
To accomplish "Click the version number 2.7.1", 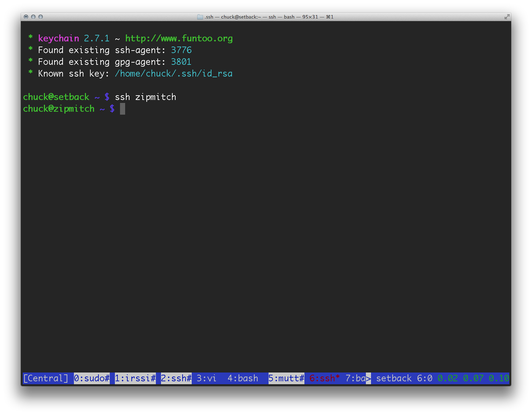I will pyautogui.click(x=97, y=38).
